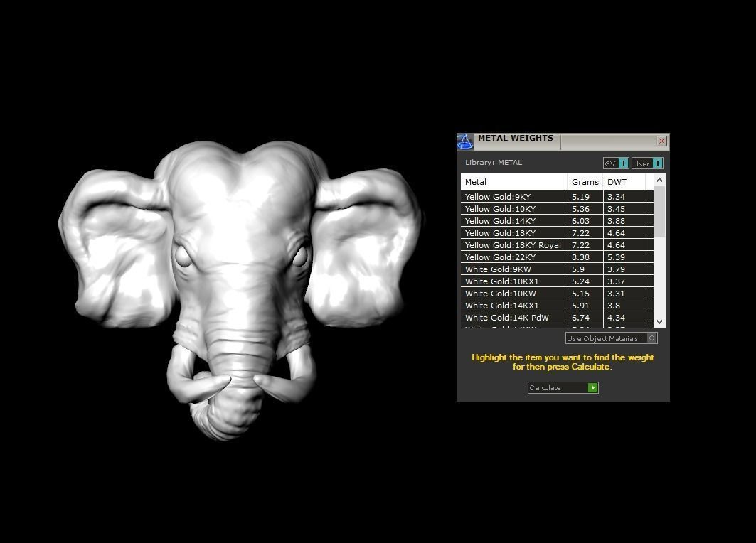Select the Yellow Gold:22KY row
Screen dimensions: 756x543
click(x=557, y=257)
